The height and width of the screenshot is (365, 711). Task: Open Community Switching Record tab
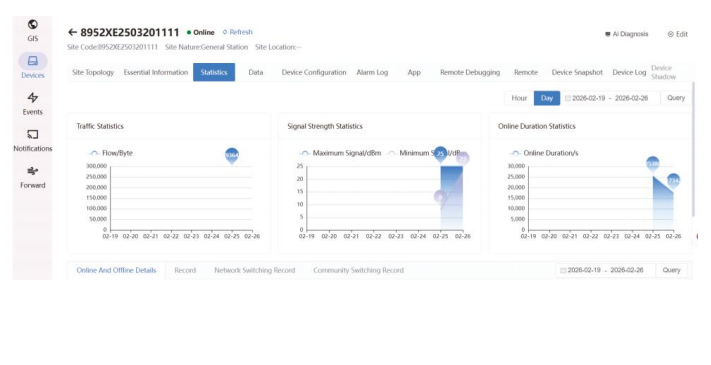(x=358, y=270)
